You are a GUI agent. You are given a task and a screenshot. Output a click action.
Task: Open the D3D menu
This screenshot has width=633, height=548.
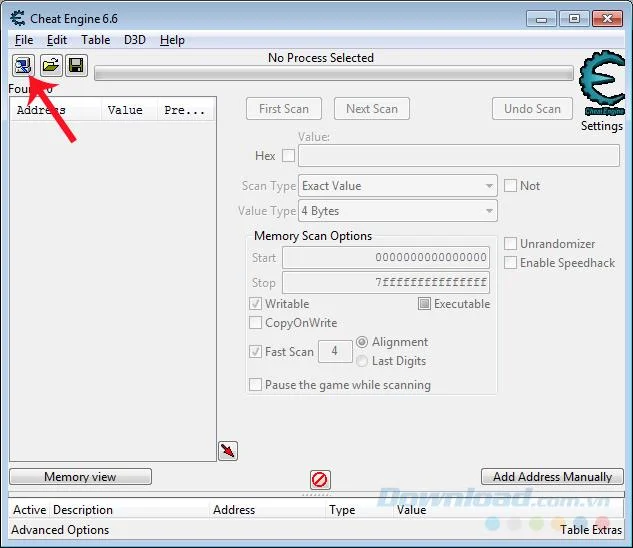135,40
